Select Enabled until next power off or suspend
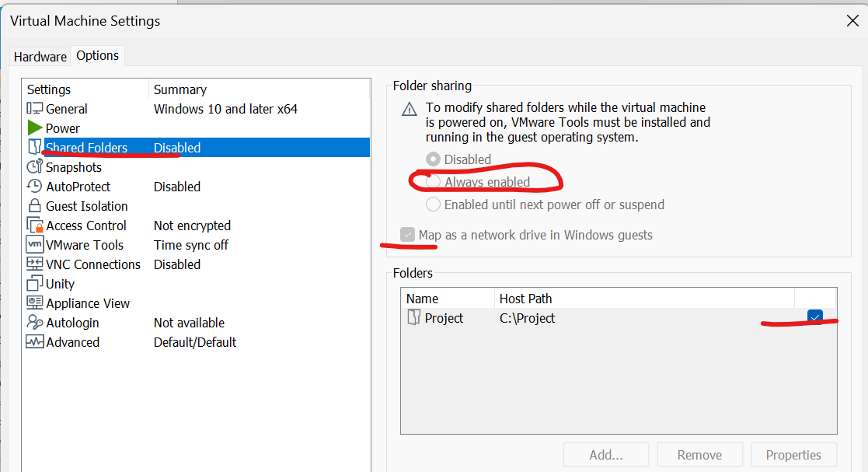Screen dimensions: 868x472 coord(433,205)
